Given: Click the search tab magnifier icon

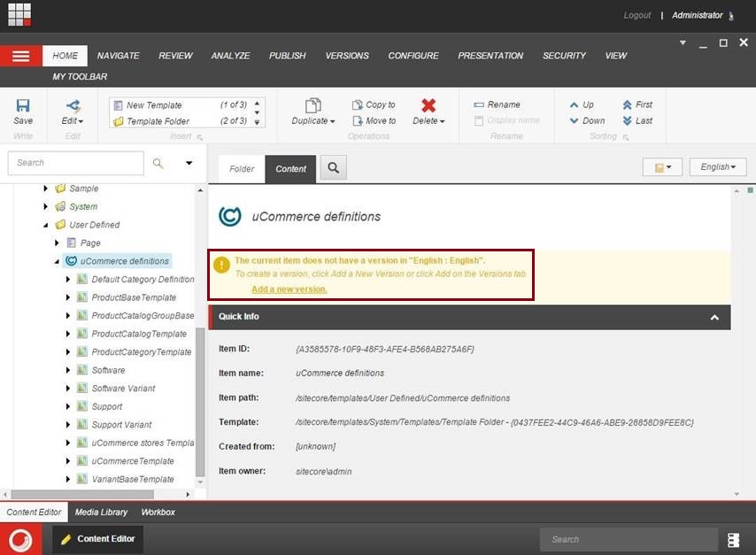Looking at the screenshot, I should click(x=333, y=168).
